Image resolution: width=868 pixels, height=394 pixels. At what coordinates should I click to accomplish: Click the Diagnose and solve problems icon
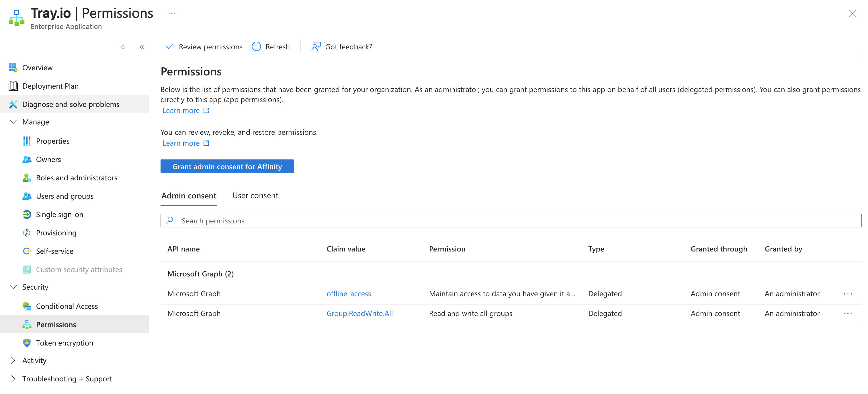13,104
